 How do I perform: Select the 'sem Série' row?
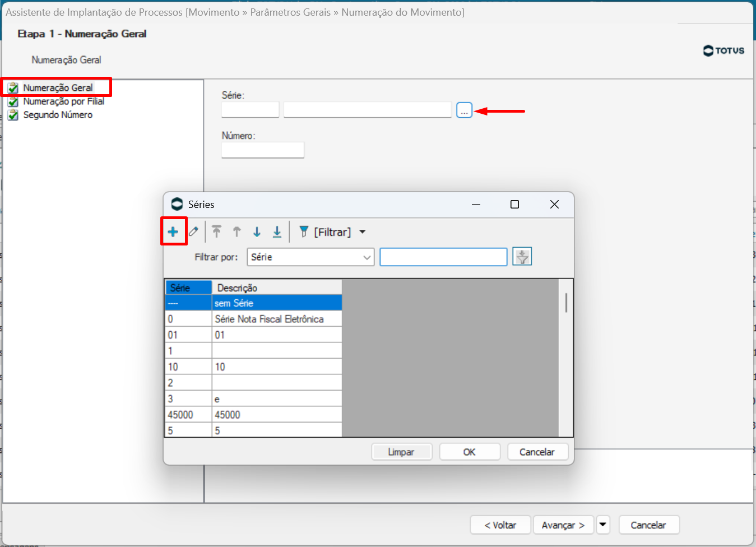coord(253,303)
